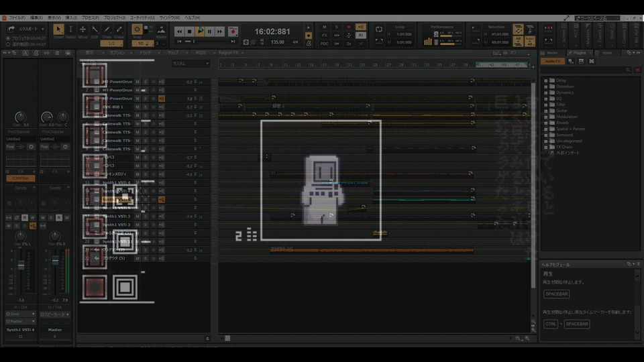Screen dimensions: 644x362
Task: Expand the Dynamics plugin folder
Action: tap(546, 93)
